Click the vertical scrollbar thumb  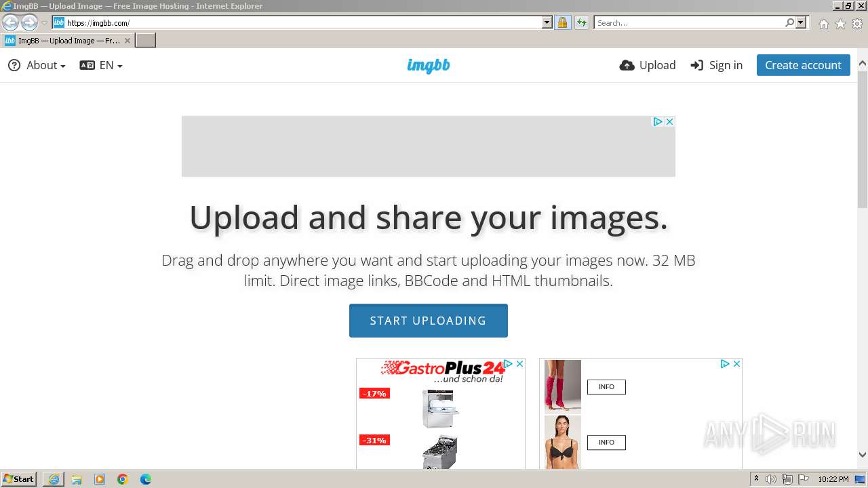pyautogui.click(x=863, y=139)
